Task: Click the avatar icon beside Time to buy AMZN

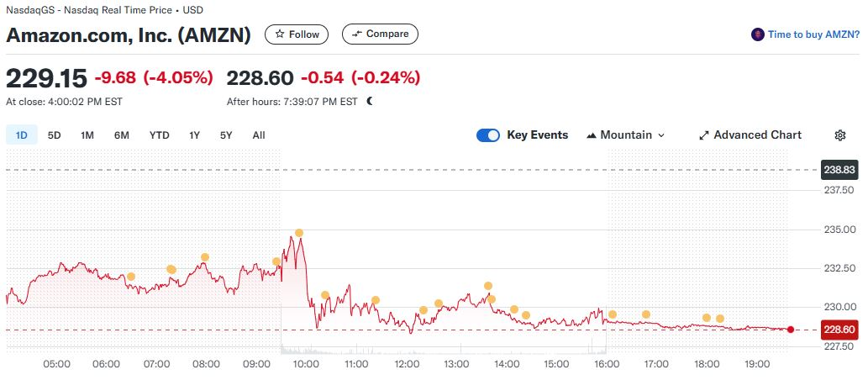Action: (x=757, y=34)
